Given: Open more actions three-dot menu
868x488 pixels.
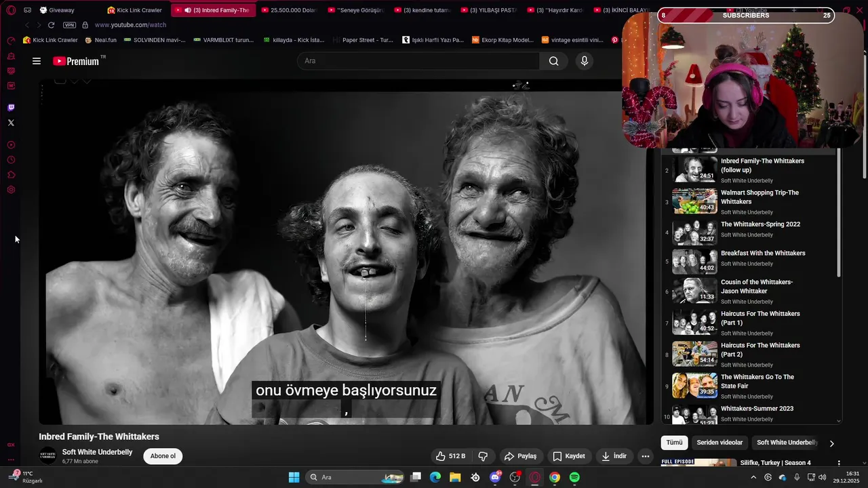Looking at the screenshot, I should pos(646,456).
